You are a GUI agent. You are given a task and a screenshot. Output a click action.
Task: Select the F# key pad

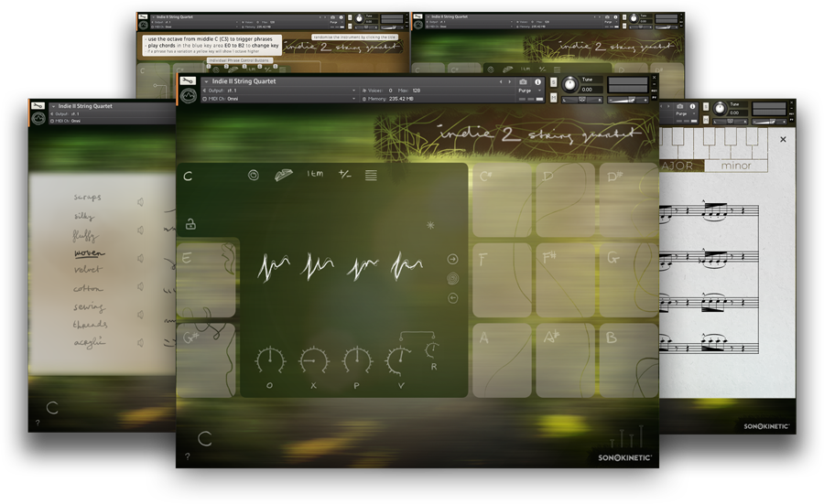click(565, 280)
